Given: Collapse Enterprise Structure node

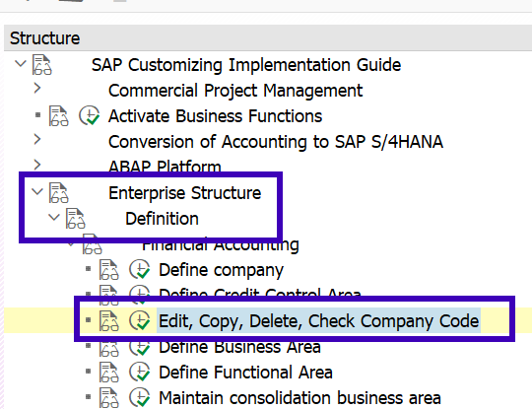Looking at the screenshot, I should click(37, 191).
